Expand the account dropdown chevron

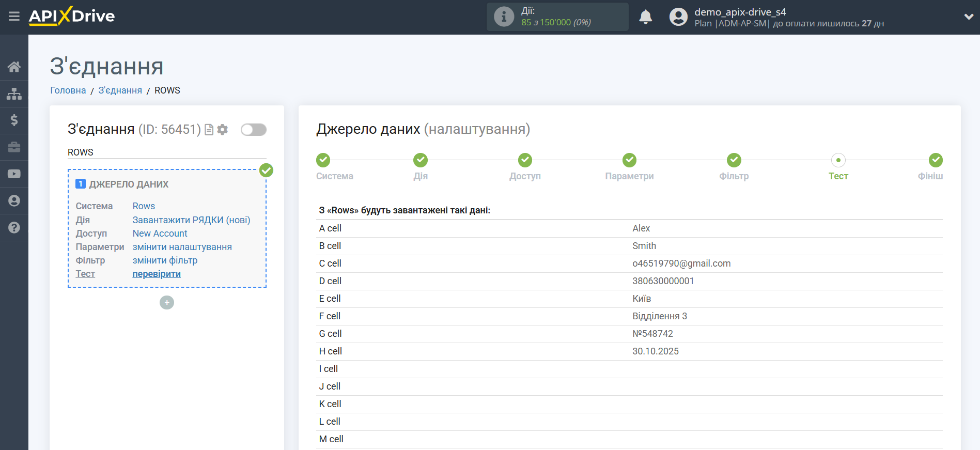coord(969,17)
